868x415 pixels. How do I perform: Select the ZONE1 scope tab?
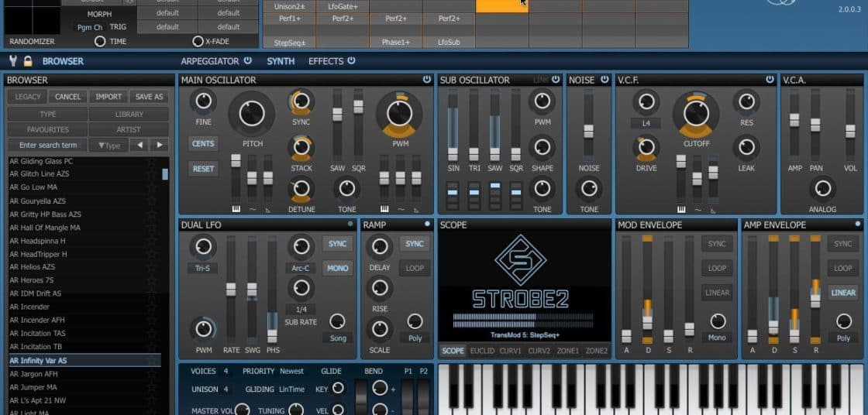[568, 351]
